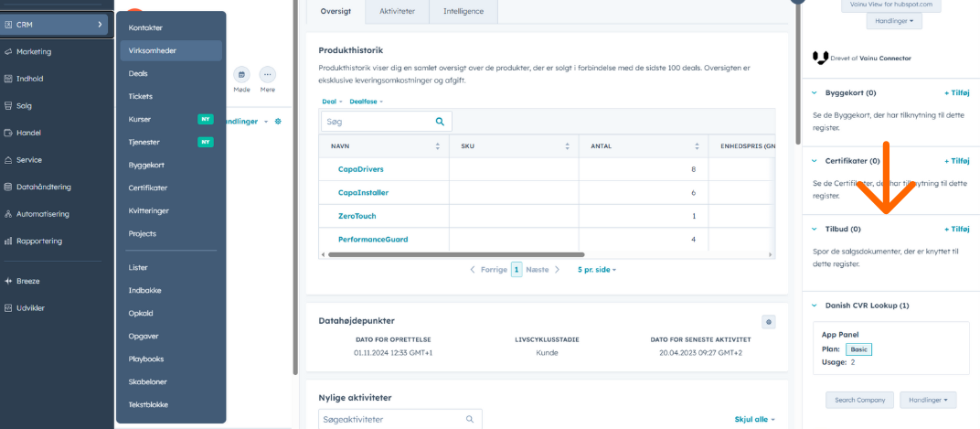Click the gear icon beside the Handlinger dropdown
The image size is (980, 429).
coord(278,122)
